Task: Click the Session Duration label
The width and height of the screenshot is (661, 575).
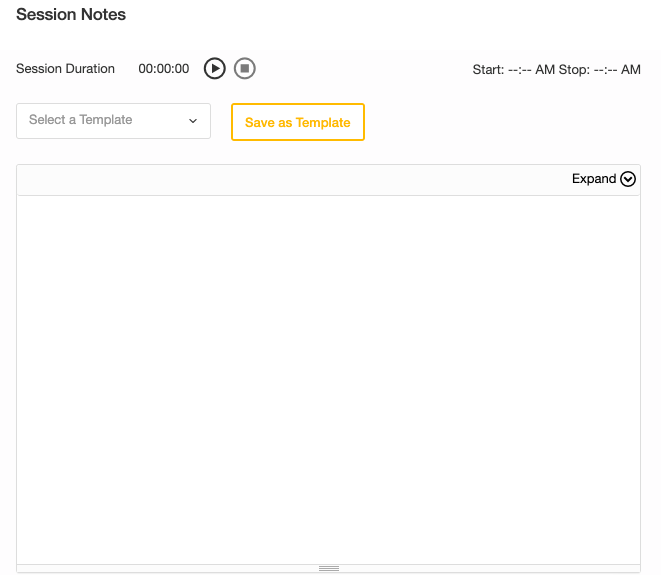Action: pos(65,69)
